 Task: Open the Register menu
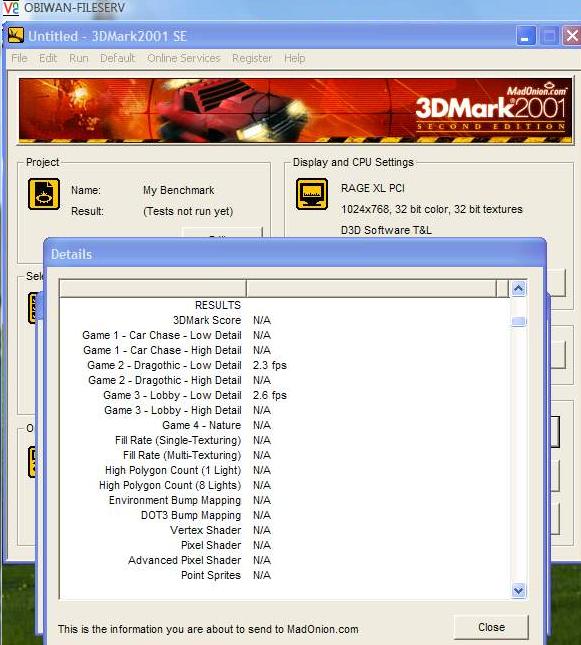[252, 58]
